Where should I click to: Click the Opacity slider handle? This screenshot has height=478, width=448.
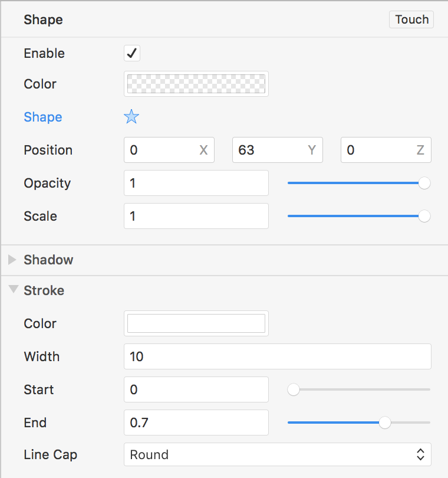point(424,183)
